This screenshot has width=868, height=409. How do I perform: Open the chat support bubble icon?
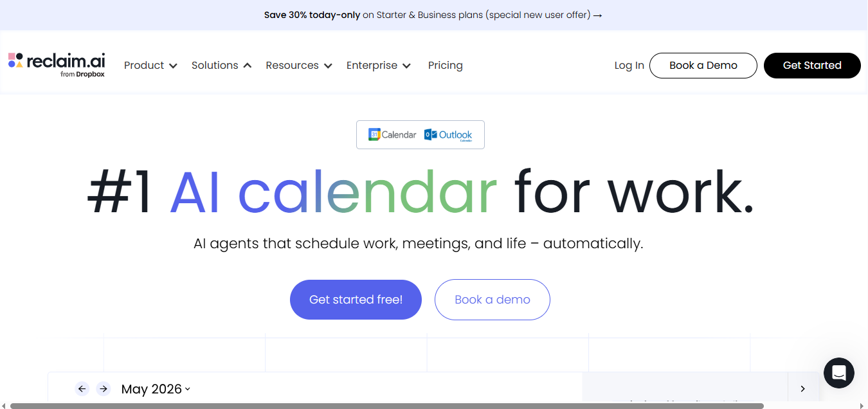[839, 373]
